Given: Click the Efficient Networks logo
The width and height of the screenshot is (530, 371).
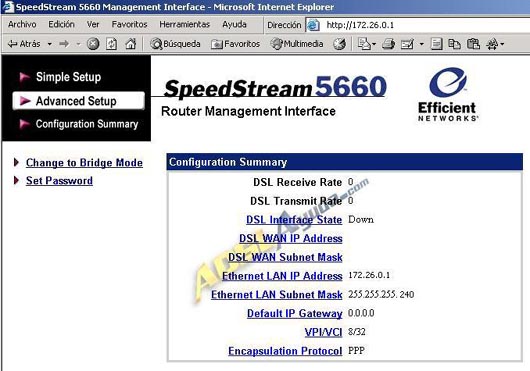Looking at the screenshot, I should coord(448,94).
